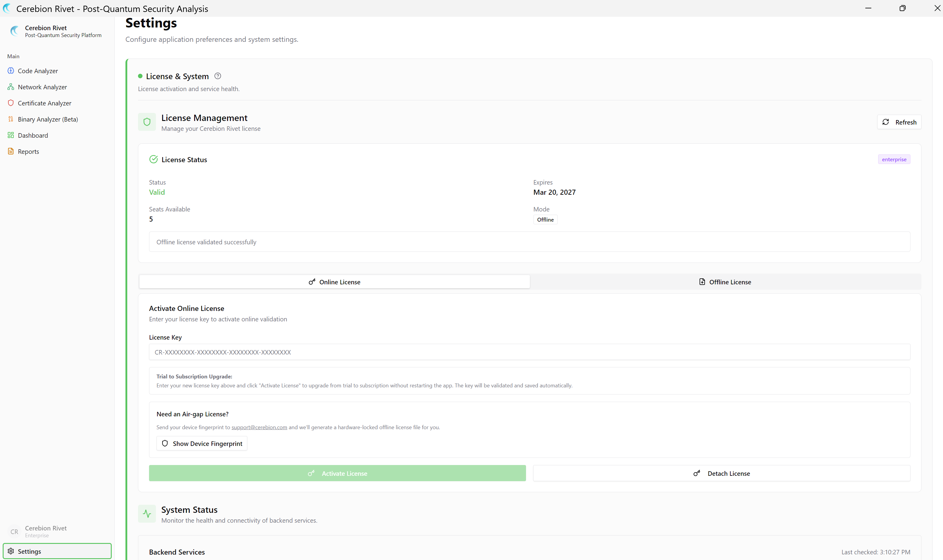Click the help icon beside License & System

coord(218,76)
